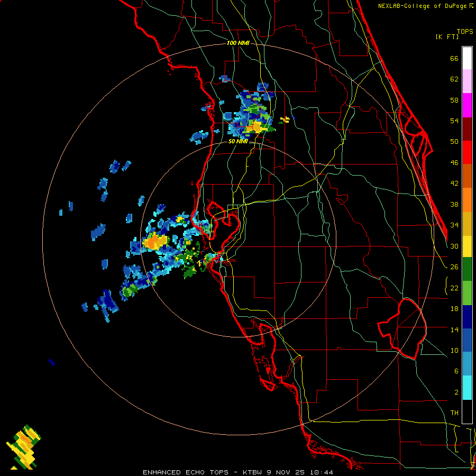Image resolution: width=476 pixels, height=476 pixels.
Task: Select the light green legend swatch
Action: click(x=467, y=293)
